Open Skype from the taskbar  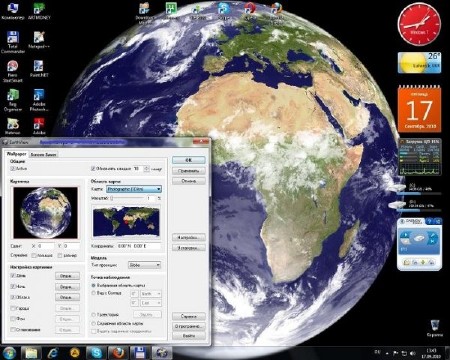click(97, 353)
